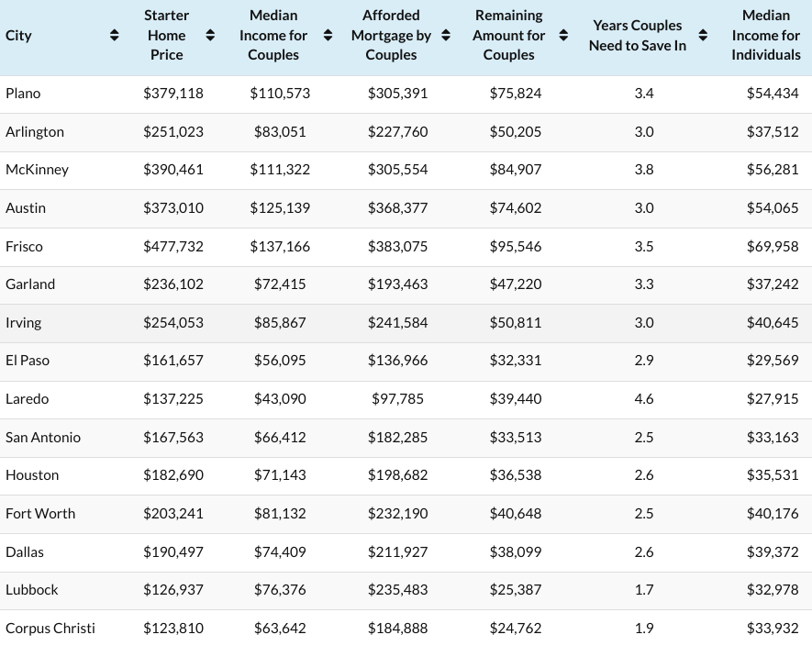This screenshot has height=646, width=812.
Task: Click the City column header text
Action: coord(18,36)
